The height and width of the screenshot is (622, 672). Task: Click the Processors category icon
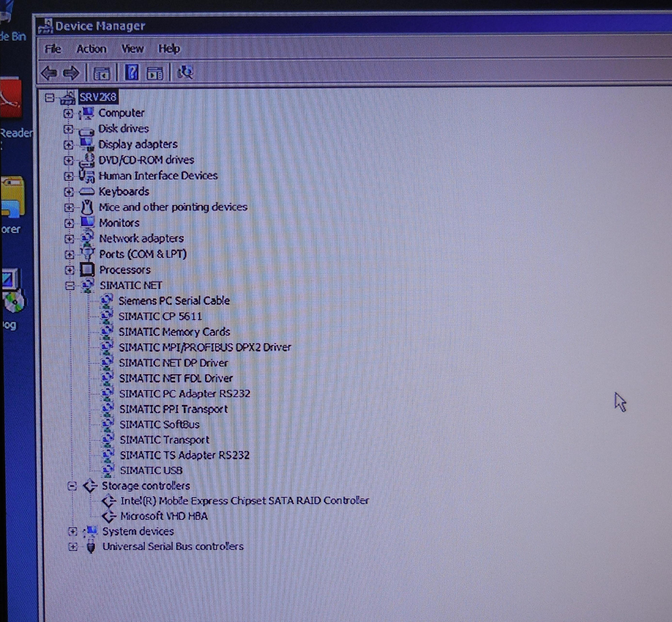point(87,270)
